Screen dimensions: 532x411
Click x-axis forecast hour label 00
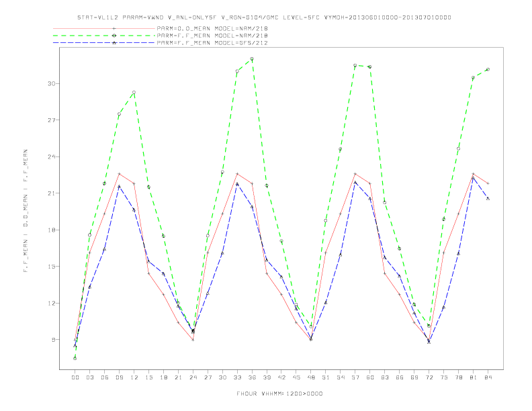point(75,377)
